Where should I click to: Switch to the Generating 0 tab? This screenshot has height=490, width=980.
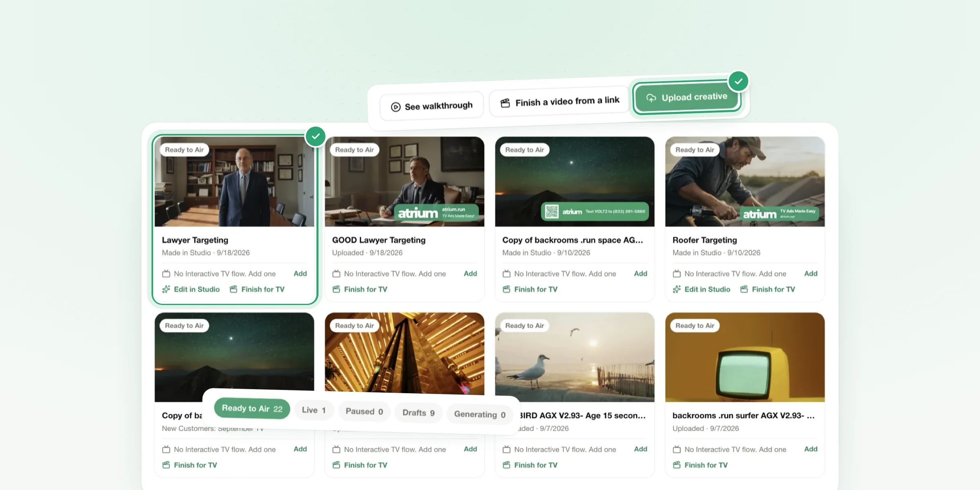(x=480, y=414)
